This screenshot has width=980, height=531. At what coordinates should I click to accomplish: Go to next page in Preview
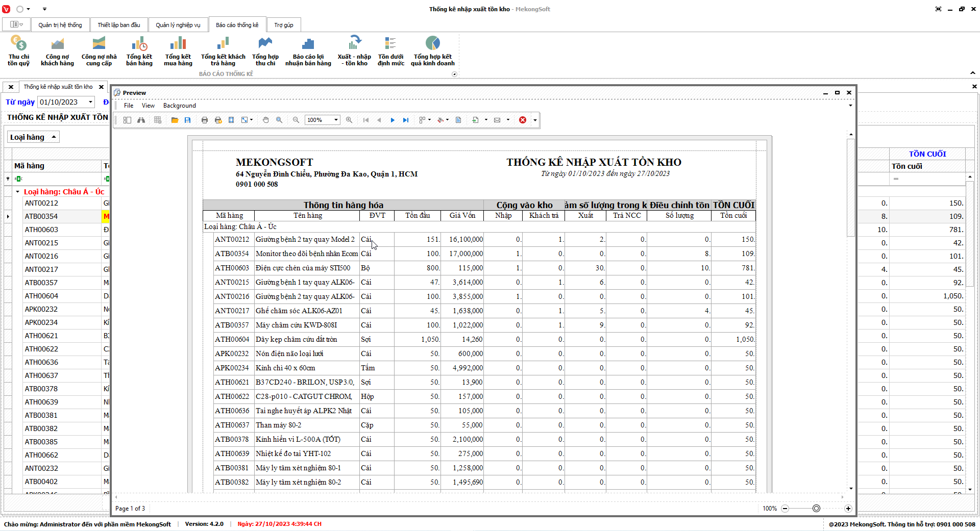tap(393, 120)
